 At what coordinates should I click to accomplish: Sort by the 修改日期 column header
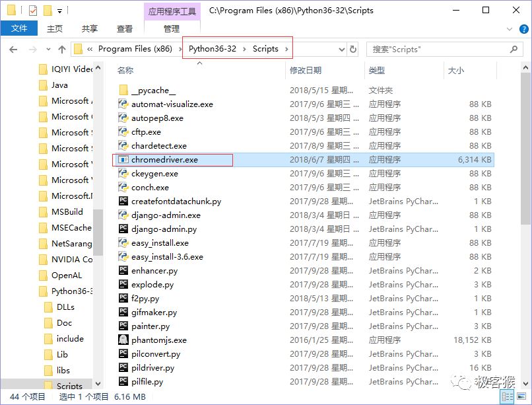(306, 70)
